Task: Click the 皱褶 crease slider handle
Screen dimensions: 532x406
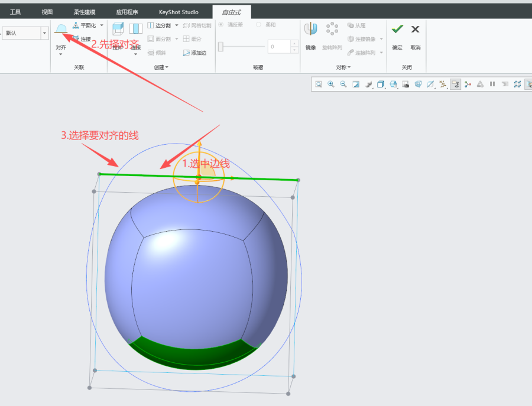Action: coord(220,47)
